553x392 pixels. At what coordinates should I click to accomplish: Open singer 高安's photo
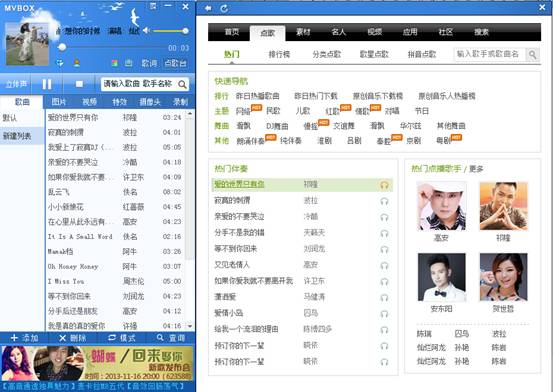(x=441, y=206)
